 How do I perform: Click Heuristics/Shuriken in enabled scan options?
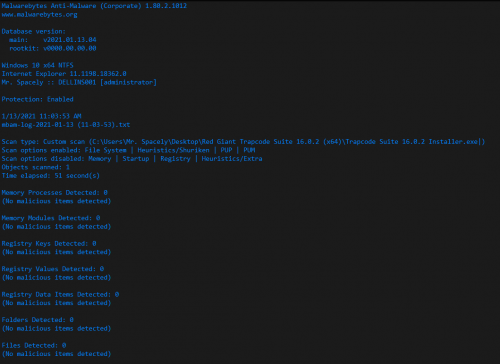click(173, 150)
